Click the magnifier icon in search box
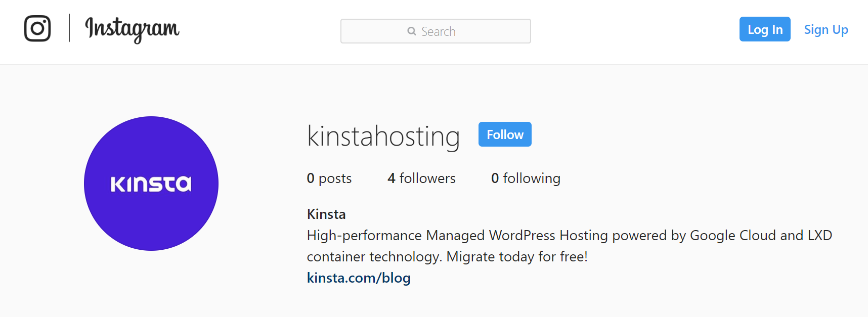The height and width of the screenshot is (317, 868). pos(411,31)
